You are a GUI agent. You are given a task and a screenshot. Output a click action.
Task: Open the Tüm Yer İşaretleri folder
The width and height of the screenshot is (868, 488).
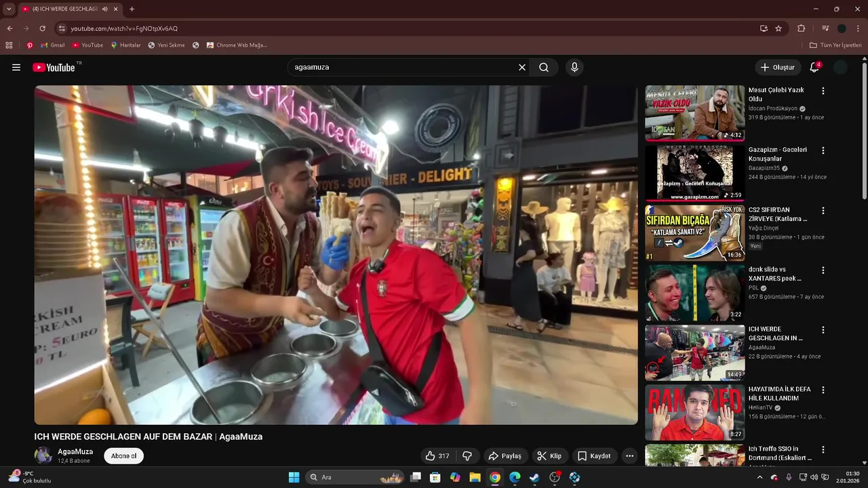click(x=835, y=45)
